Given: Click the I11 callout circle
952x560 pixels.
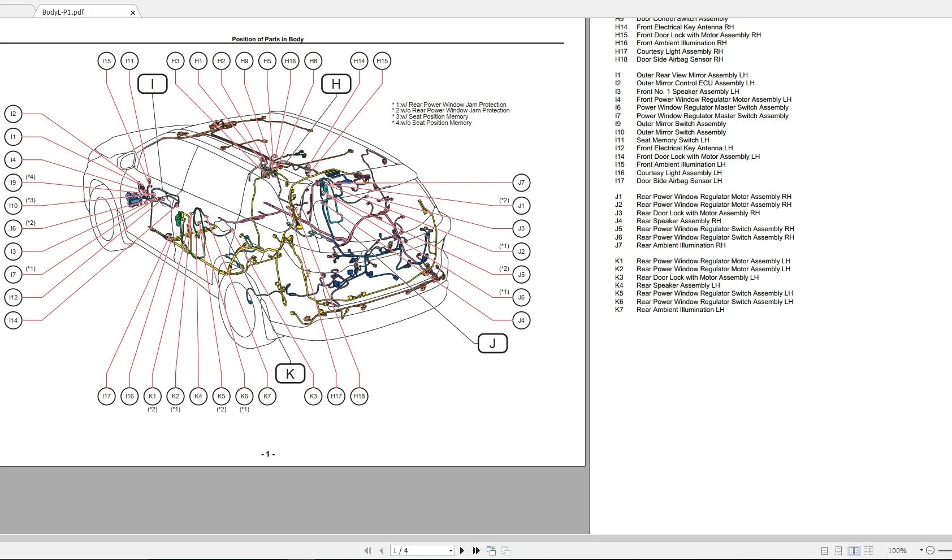Looking at the screenshot, I should tap(129, 61).
